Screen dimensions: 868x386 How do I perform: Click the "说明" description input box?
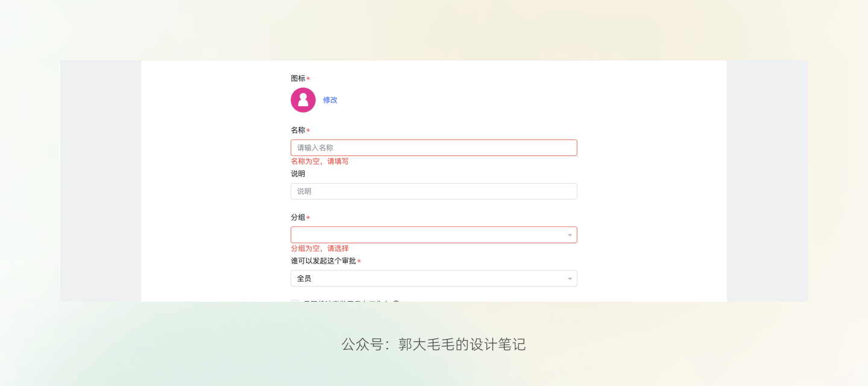(x=433, y=191)
